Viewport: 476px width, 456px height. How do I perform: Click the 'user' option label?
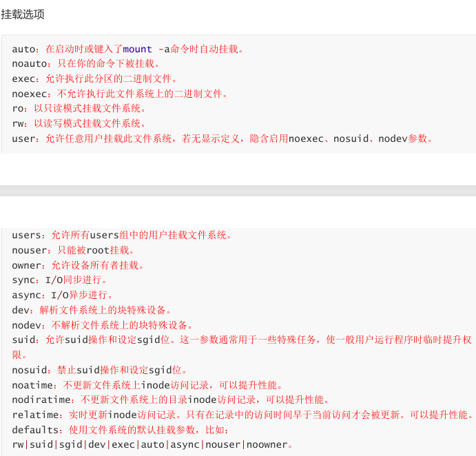point(23,138)
